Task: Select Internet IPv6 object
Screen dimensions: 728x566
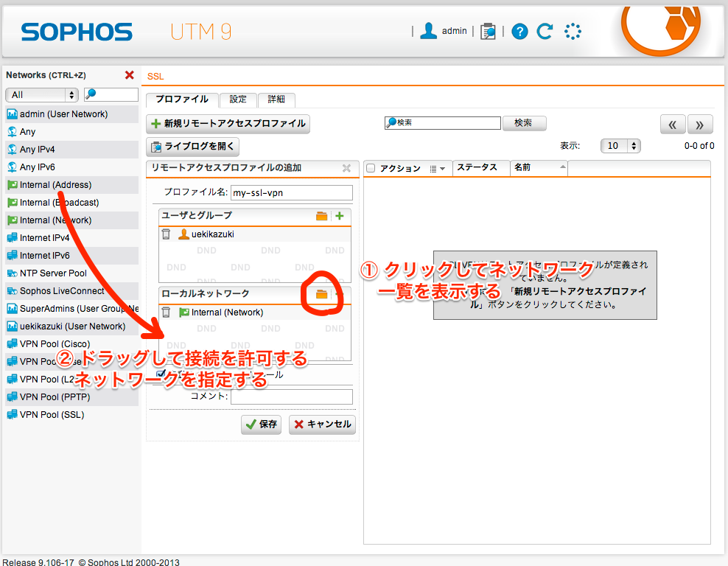Action: coord(72,256)
